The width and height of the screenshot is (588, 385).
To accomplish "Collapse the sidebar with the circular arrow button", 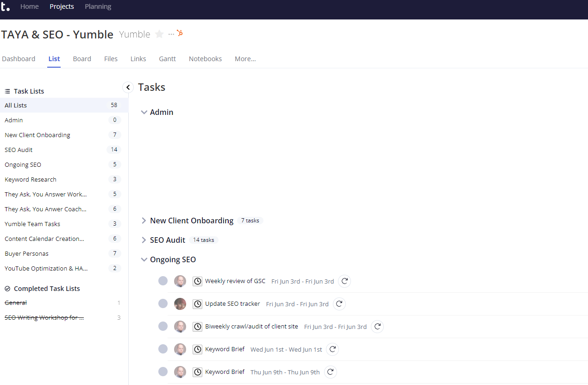I will (x=128, y=87).
